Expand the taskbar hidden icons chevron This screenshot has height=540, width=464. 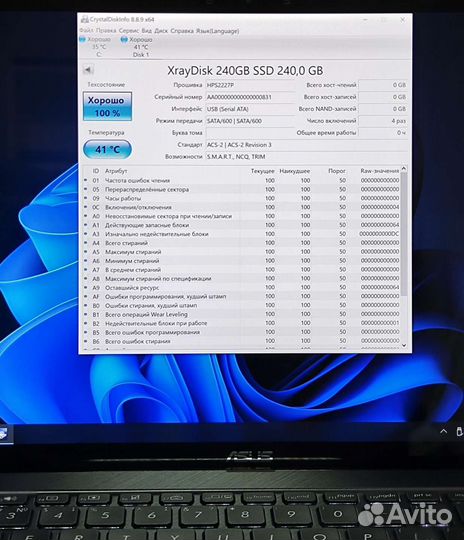[443, 432]
